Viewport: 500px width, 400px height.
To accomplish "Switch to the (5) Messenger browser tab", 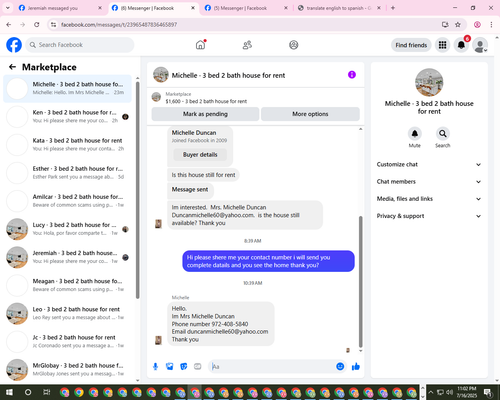I will click(x=245, y=8).
